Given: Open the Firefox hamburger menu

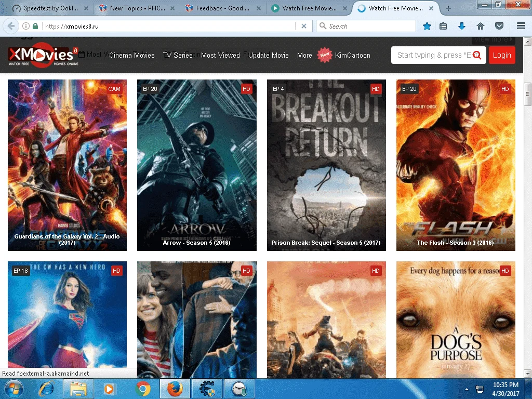Looking at the screenshot, I should [521, 26].
